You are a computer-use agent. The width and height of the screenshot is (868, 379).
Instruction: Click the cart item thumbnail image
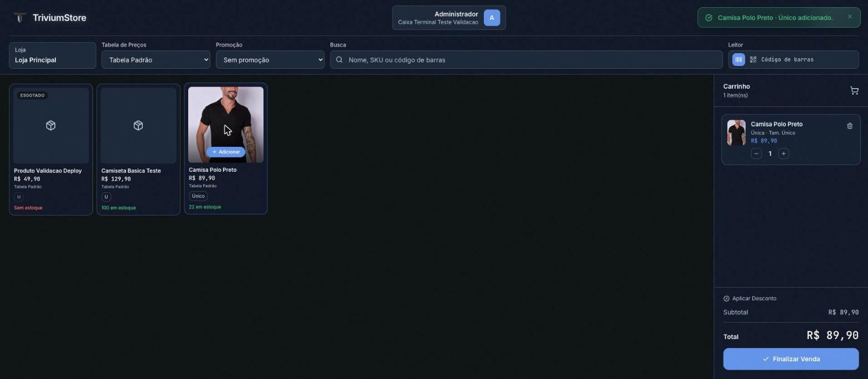(736, 133)
